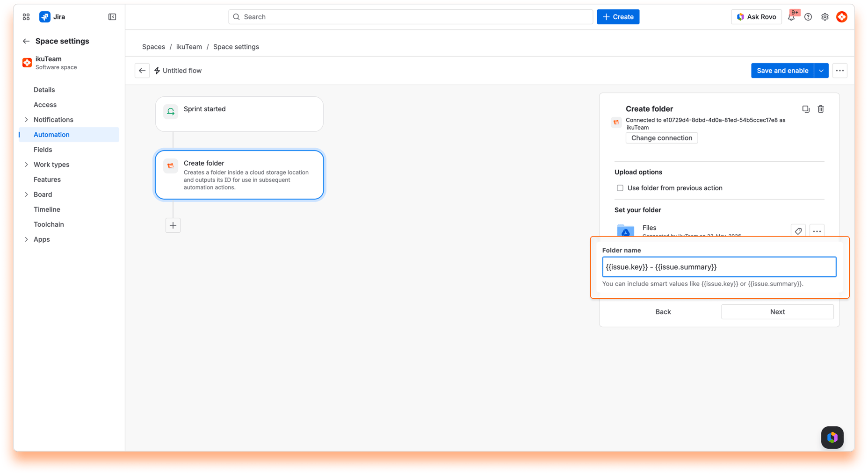
Task: Open the user profile avatar
Action: point(842,17)
